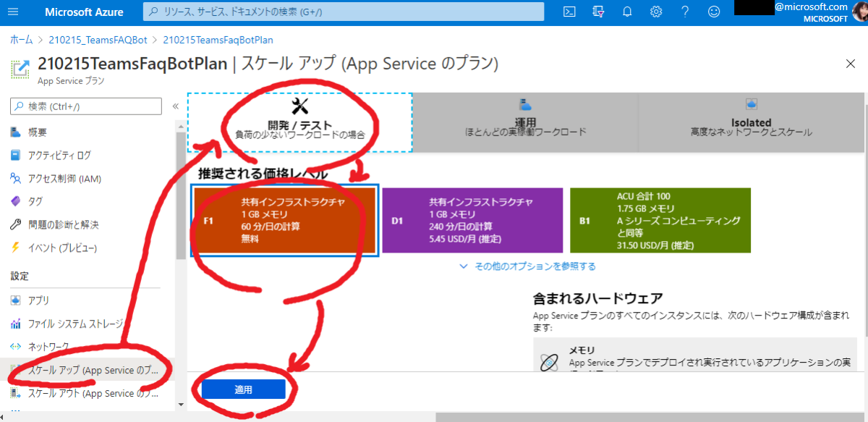Screen dimensions: 868x422
Task: Open the Azure portal hamburger menu
Action: pos(14,12)
